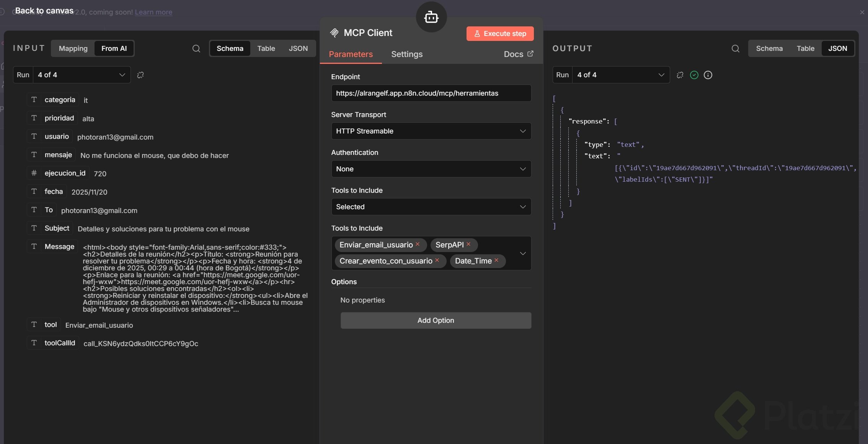Open the Settings tab

[x=407, y=54]
